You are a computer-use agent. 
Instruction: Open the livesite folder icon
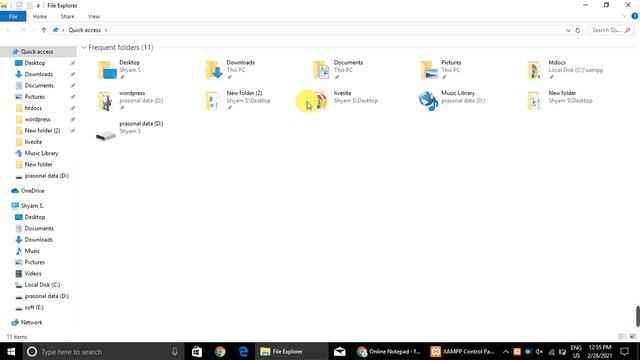[x=321, y=101]
